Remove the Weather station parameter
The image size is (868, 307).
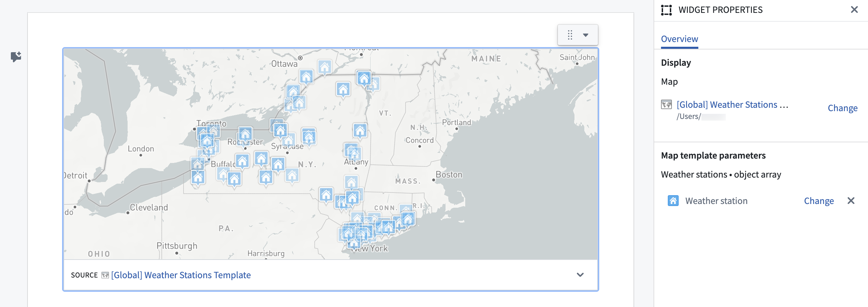(851, 201)
